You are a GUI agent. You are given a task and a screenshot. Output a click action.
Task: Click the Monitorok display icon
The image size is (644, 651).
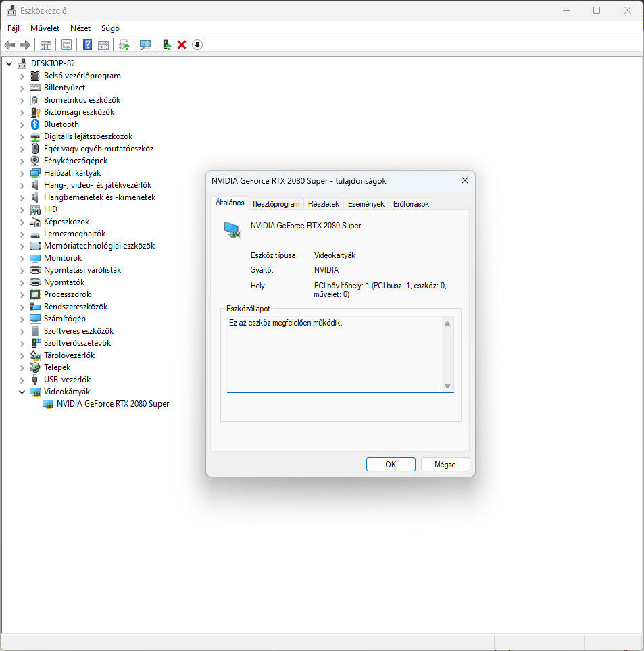[35, 258]
